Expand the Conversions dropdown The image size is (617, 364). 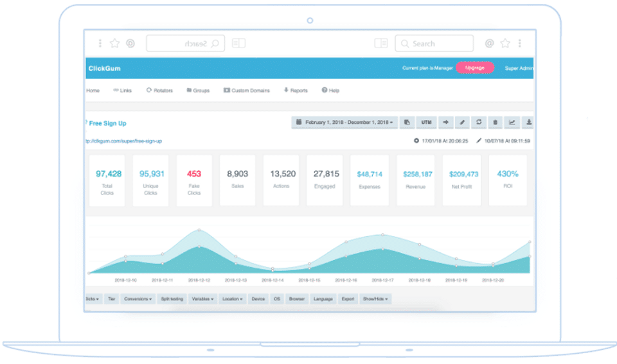[138, 299]
